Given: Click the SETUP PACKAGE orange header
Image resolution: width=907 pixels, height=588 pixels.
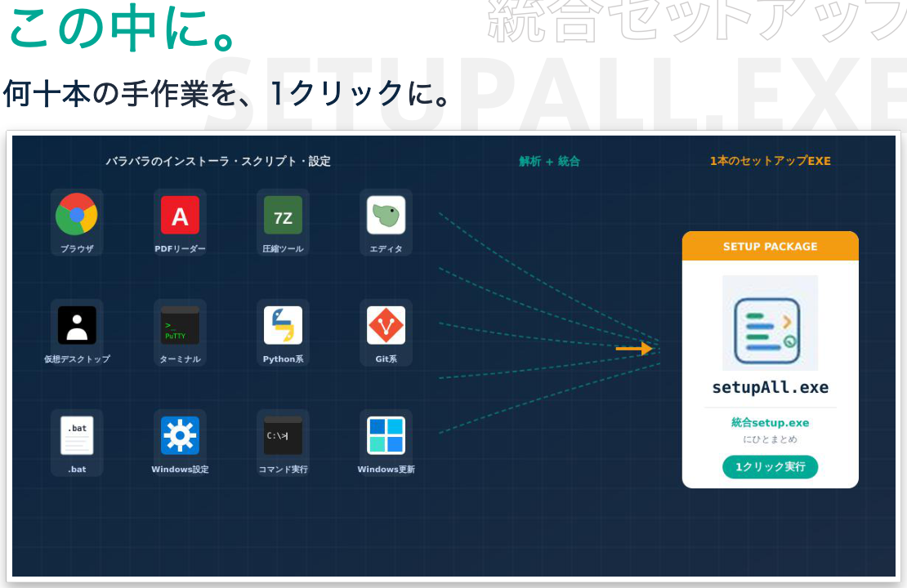Looking at the screenshot, I should (770, 247).
